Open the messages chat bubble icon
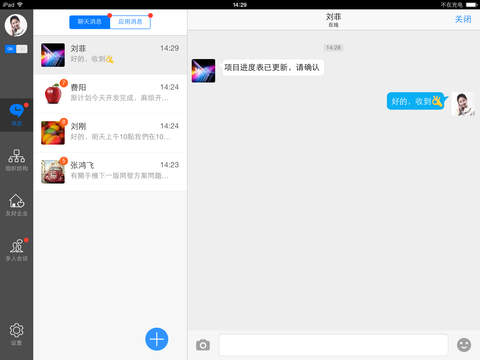This screenshot has width=480, height=360. point(16,111)
